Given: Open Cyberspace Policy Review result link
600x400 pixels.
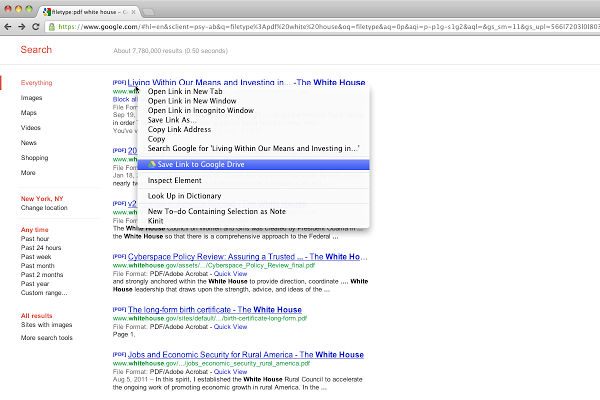Looking at the screenshot, I should coord(248,256).
